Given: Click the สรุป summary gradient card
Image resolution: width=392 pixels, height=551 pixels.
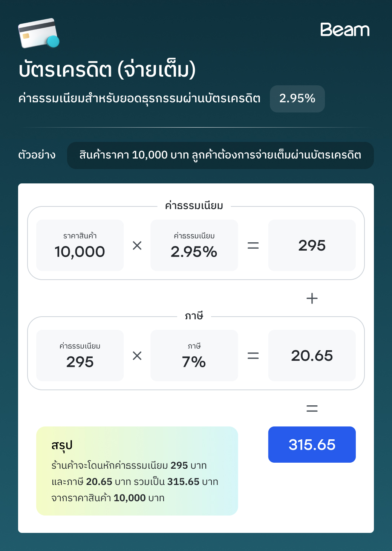Looking at the screenshot, I should click(x=137, y=471).
